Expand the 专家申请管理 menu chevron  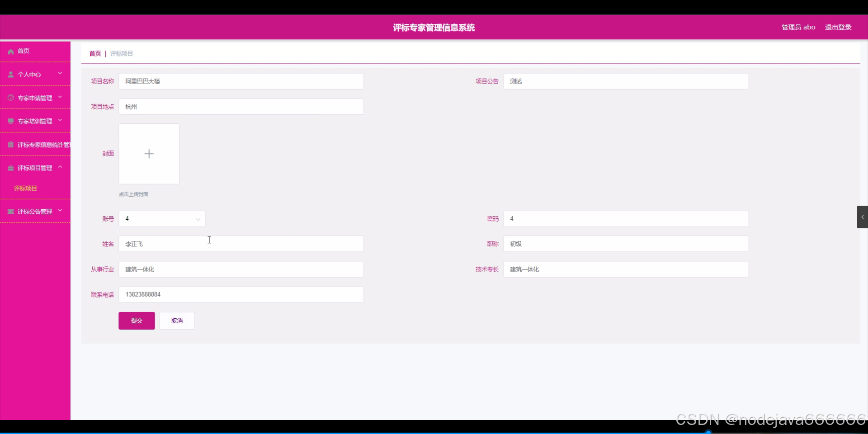coord(60,97)
